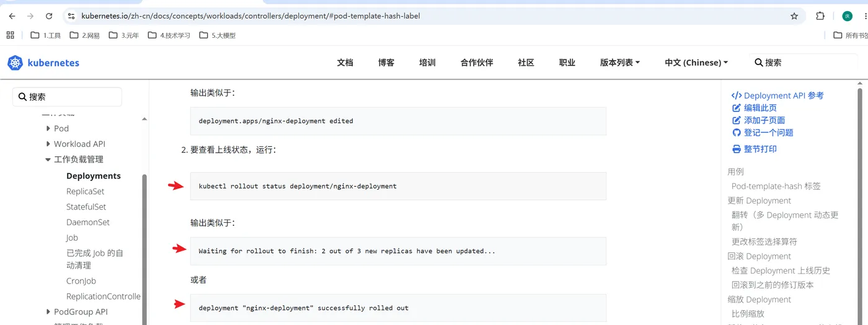Jump to Pod-template-hash 标签 section
Image resolution: width=868 pixels, height=325 pixels.
tap(776, 186)
